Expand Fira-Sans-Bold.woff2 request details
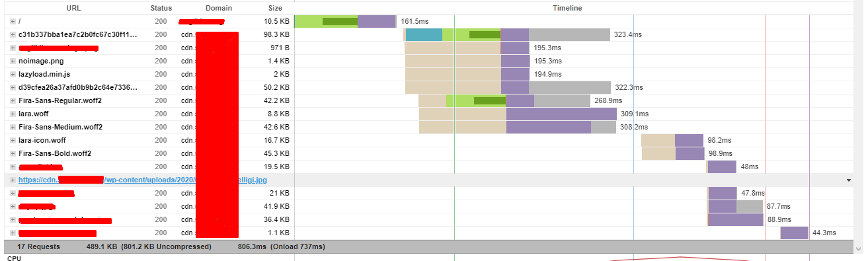Viewport: 868px width, 261px height. [x=13, y=153]
